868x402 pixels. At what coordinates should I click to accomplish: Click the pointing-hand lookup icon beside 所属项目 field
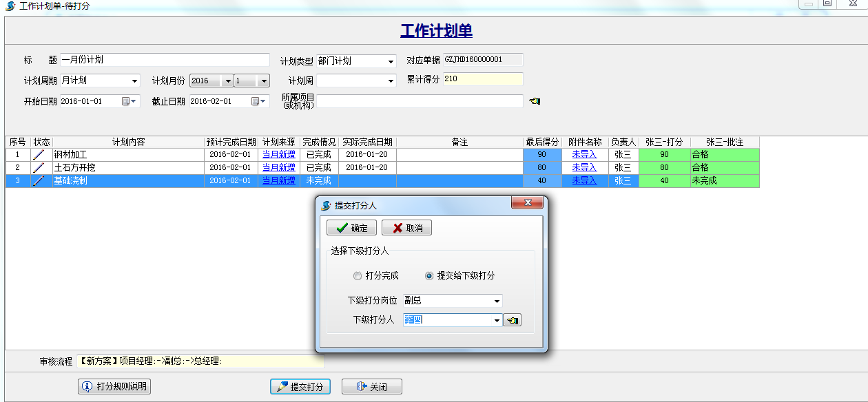[535, 100]
